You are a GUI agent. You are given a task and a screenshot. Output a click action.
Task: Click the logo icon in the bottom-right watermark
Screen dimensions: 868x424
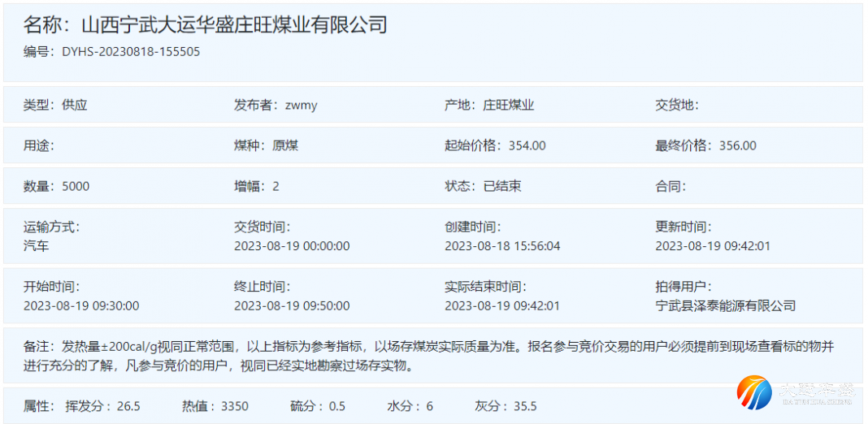point(753,394)
